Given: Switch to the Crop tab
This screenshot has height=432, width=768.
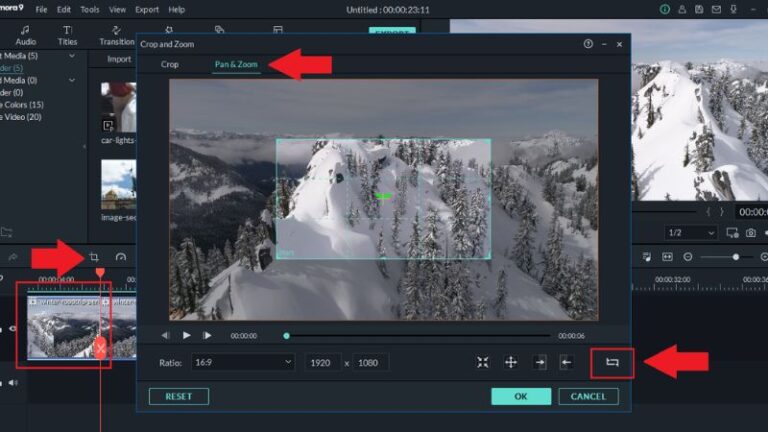Looking at the screenshot, I should pos(170,65).
